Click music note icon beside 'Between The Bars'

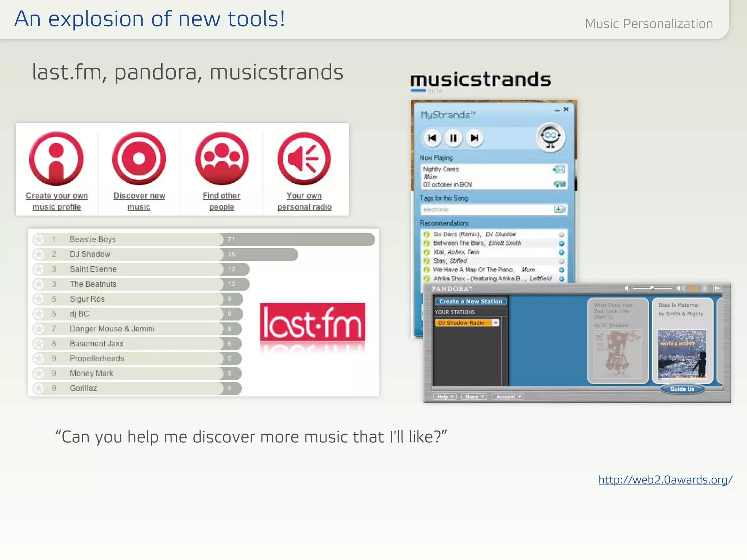pyautogui.click(x=426, y=243)
